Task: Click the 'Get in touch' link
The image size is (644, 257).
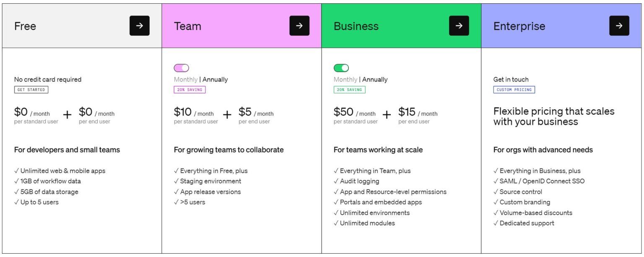Action: [510, 79]
